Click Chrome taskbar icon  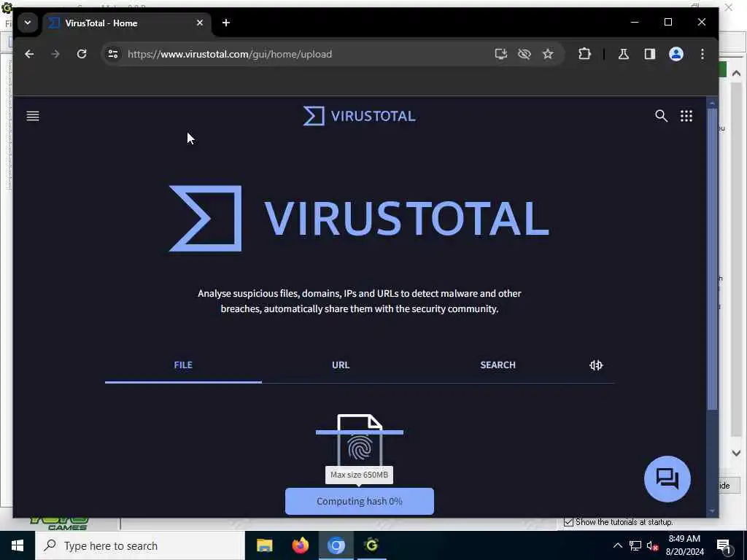tap(336, 545)
